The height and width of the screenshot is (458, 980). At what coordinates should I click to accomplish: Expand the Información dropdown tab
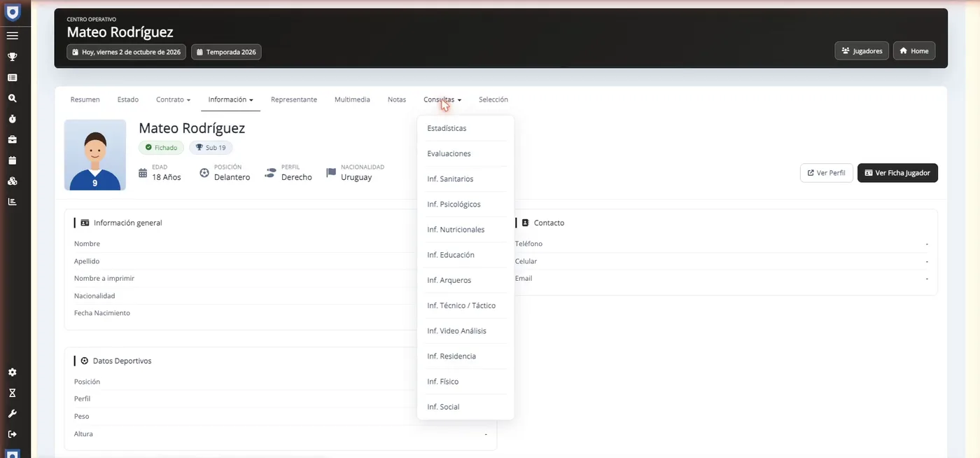(x=230, y=99)
